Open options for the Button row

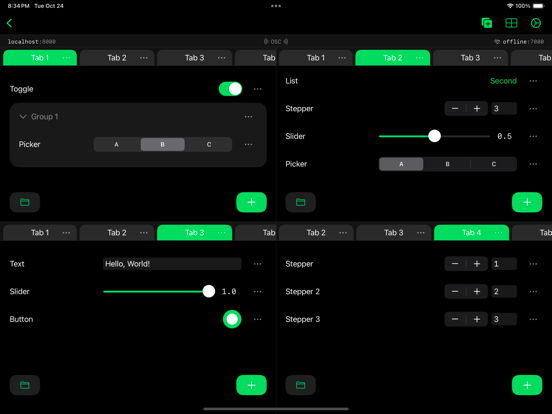(x=258, y=319)
